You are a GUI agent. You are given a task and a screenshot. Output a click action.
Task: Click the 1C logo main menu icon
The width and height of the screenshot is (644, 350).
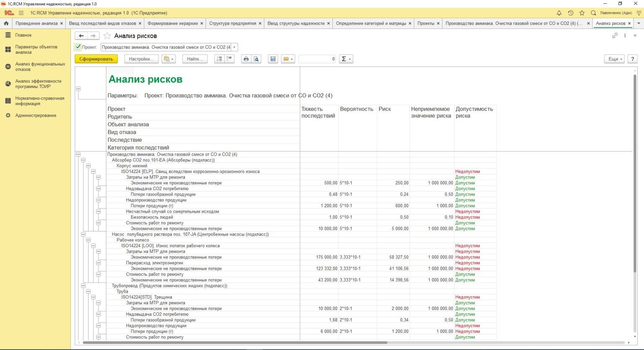coord(8,13)
